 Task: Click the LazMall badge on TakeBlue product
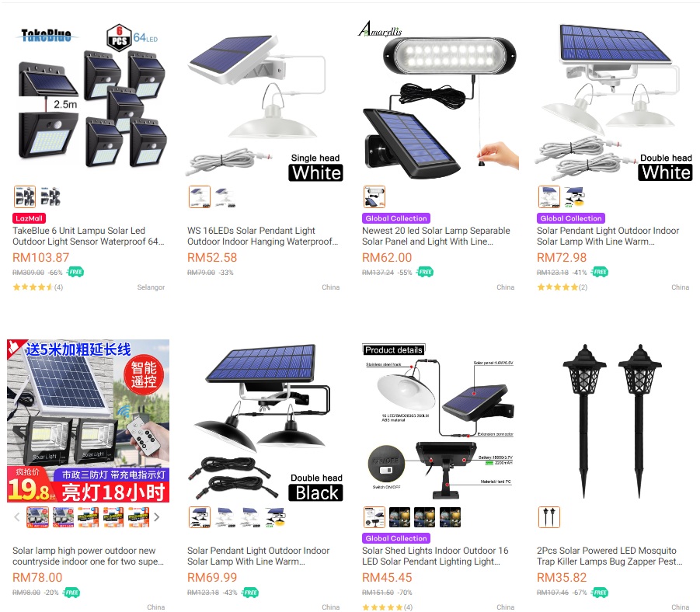point(29,218)
